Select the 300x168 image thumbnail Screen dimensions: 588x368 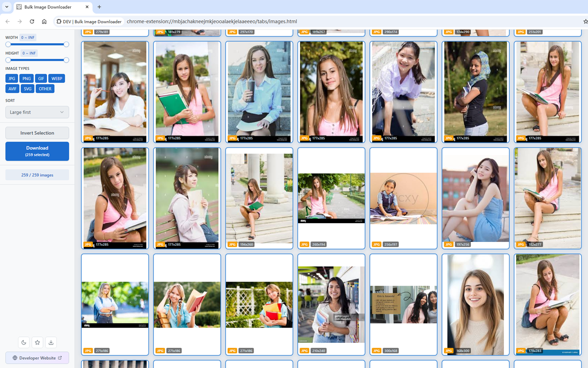point(403,305)
